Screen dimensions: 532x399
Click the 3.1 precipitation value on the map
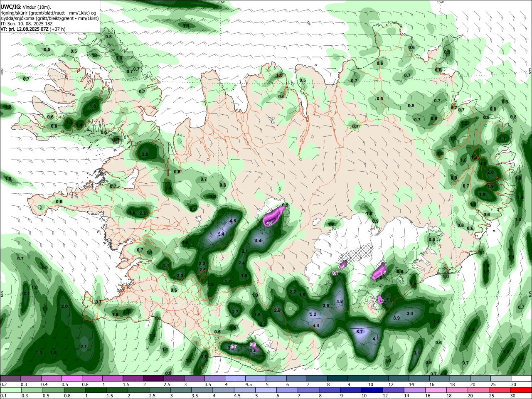coord(417,353)
